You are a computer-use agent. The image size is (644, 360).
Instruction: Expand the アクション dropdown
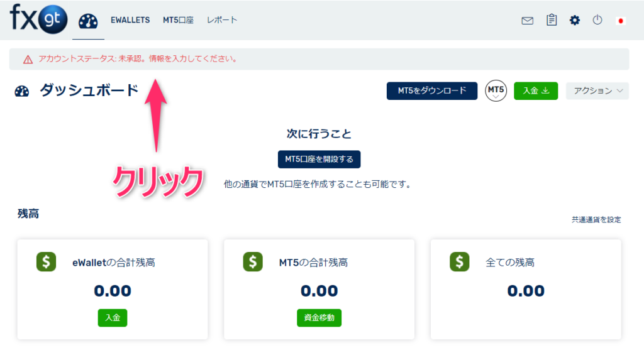597,90
